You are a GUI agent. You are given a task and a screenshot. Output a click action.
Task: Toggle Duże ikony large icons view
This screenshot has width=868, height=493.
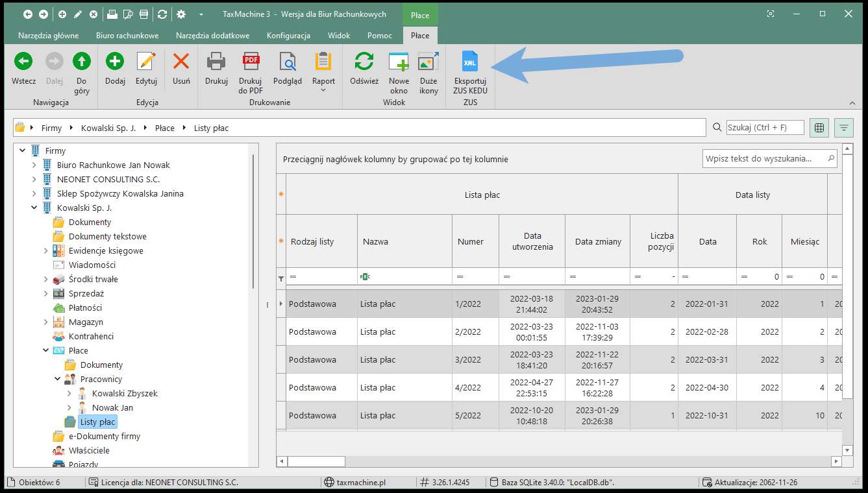428,62
